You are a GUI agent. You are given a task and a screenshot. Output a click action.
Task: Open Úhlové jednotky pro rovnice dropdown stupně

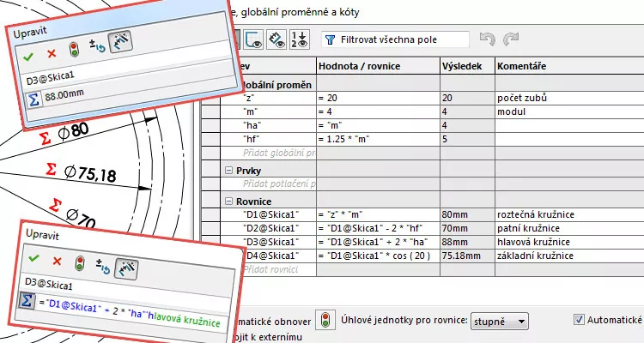[x=500, y=322]
